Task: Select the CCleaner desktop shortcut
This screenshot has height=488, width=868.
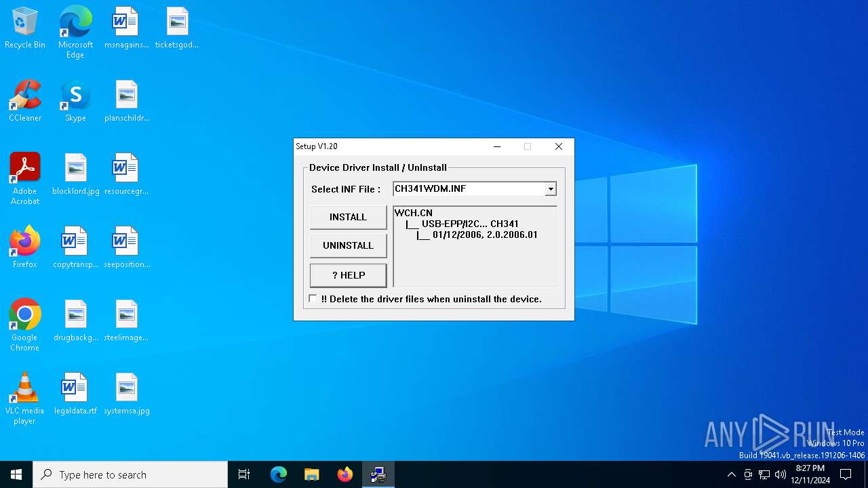Action: pos(25,102)
